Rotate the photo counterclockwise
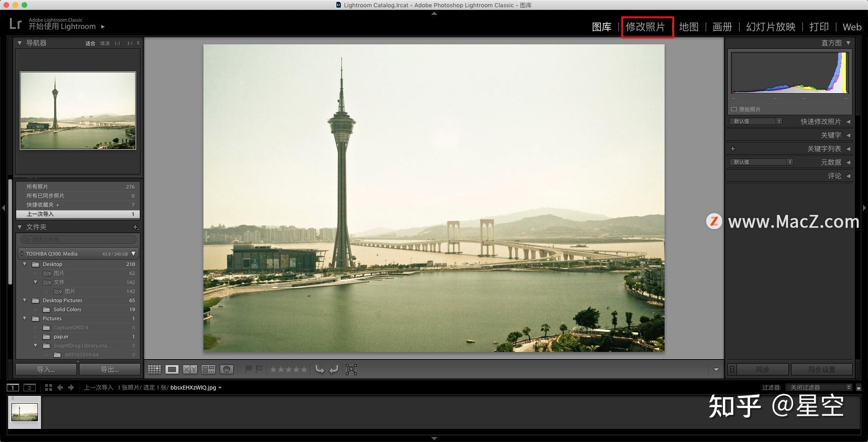The image size is (868, 442). [320, 369]
